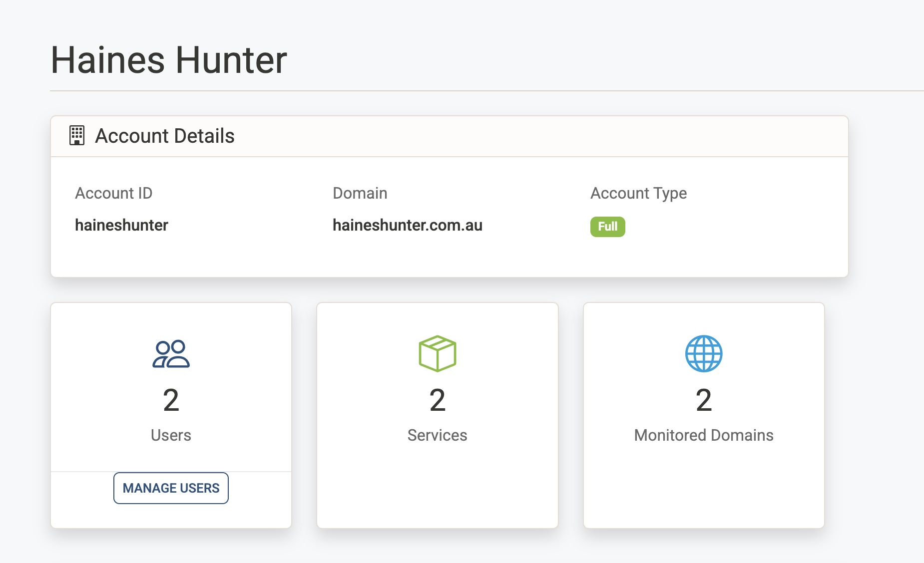Viewport: 924px width, 563px height.
Task: Click the building icon in Account Details header
Action: (76, 135)
